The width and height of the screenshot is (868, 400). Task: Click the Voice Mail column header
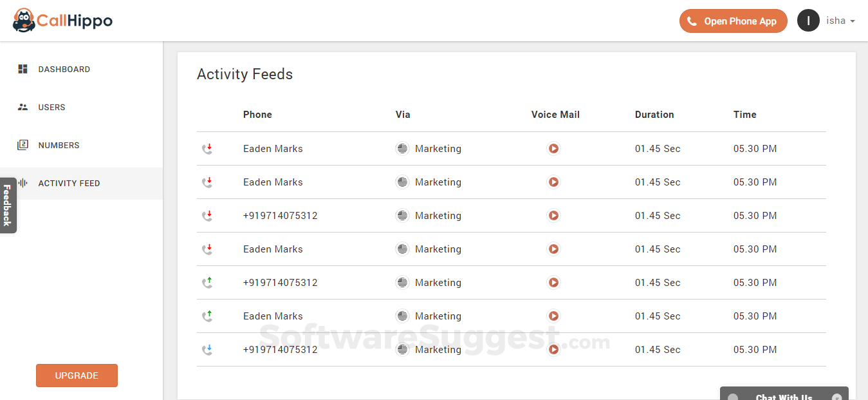point(555,115)
